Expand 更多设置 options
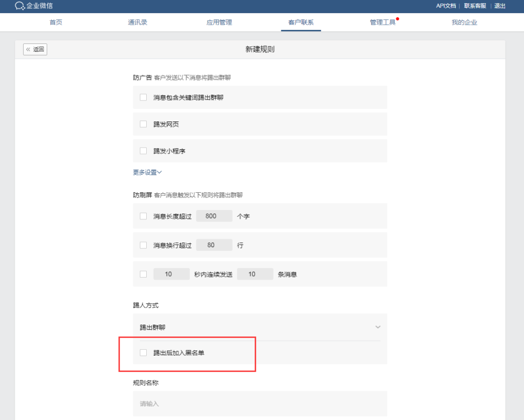The height and width of the screenshot is (420, 524). point(147,172)
